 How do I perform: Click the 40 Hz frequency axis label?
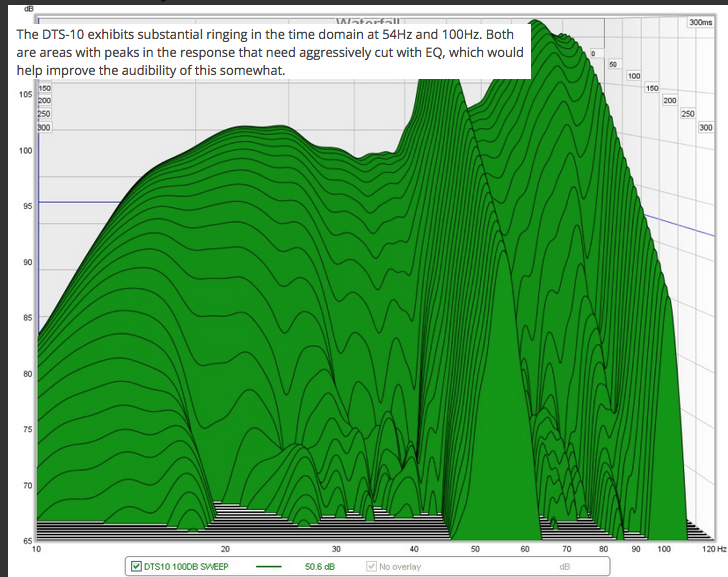[414, 549]
